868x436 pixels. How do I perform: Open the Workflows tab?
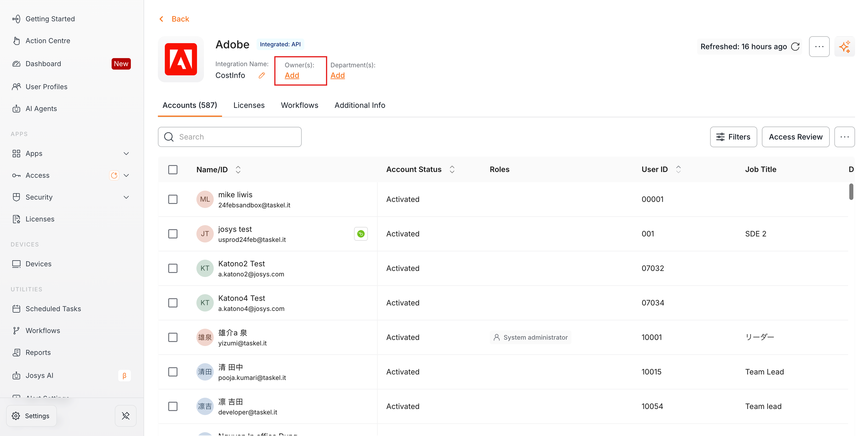(x=300, y=105)
